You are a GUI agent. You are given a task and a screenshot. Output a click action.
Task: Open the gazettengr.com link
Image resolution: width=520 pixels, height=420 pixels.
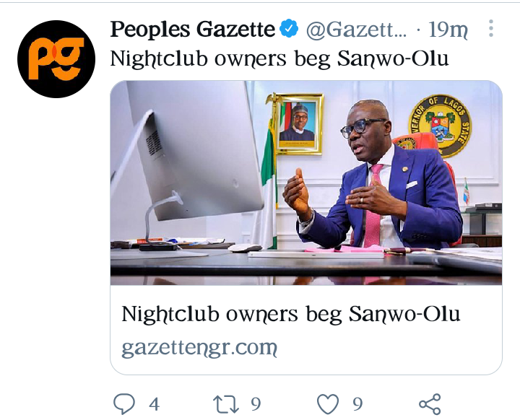pos(199,348)
